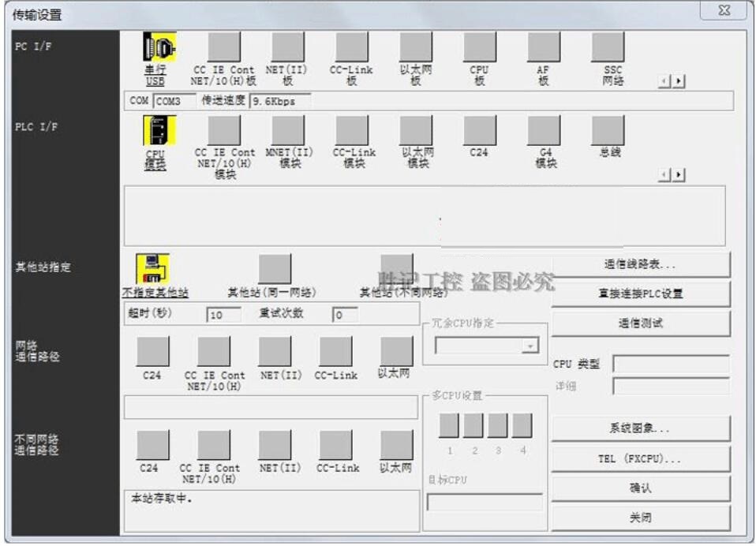Click TEL (FXCPU)... button
Image resolution: width=756 pixels, height=546 pixels.
tap(641, 458)
